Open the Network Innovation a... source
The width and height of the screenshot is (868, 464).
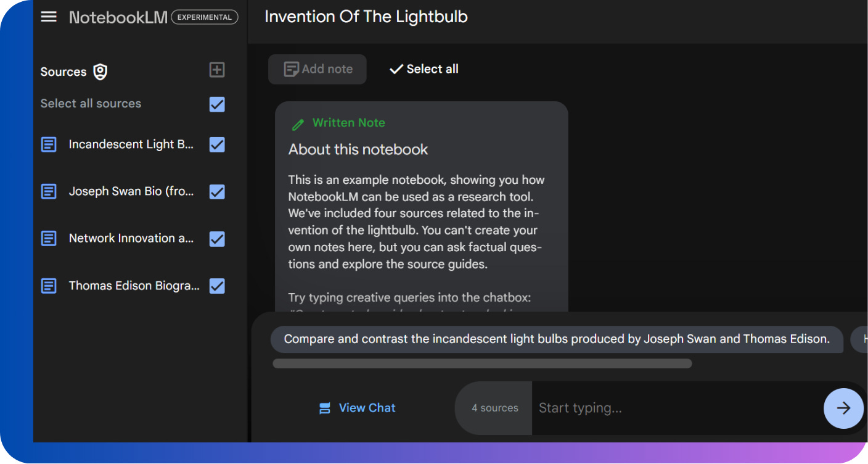point(131,238)
